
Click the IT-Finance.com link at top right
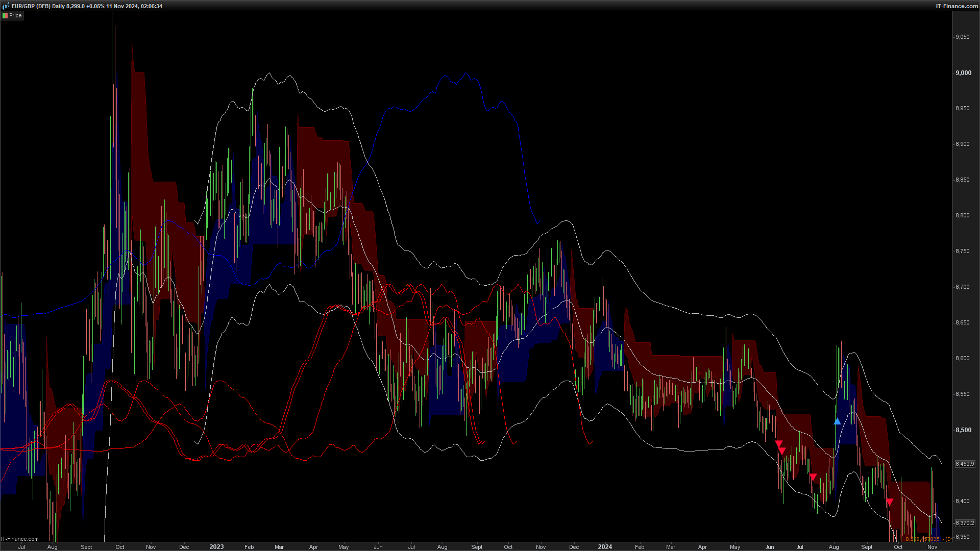click(957, 6)
